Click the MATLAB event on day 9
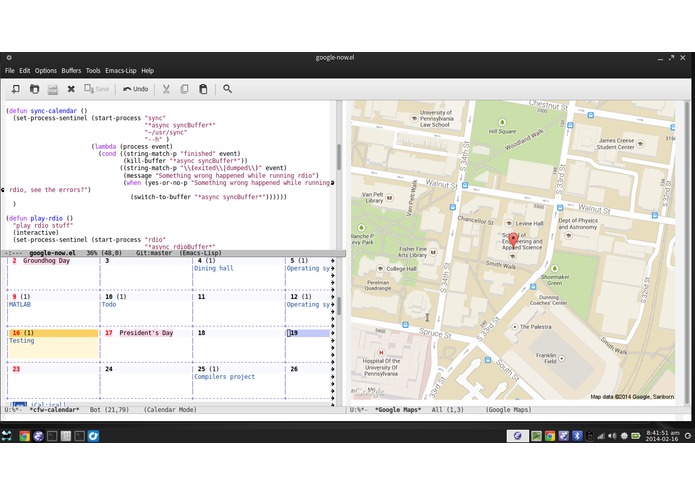 [x=20, y=304]
